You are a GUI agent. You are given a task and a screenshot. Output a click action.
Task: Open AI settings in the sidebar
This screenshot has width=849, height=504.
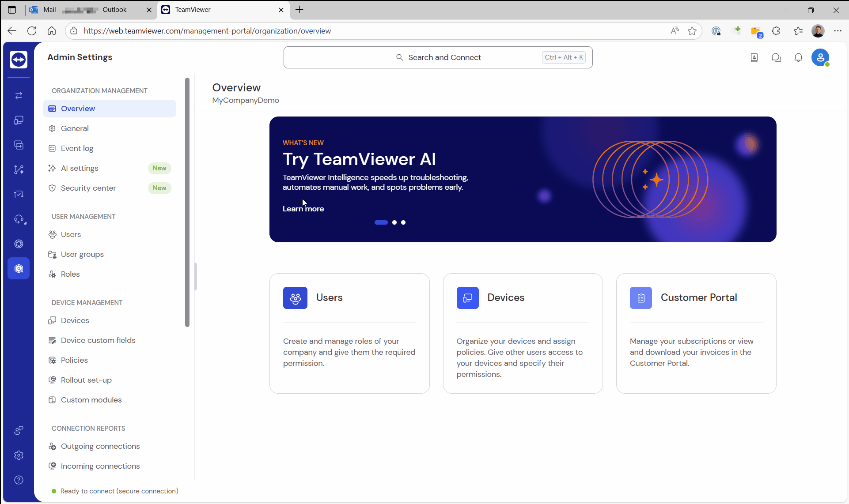[x=80, y=168]
